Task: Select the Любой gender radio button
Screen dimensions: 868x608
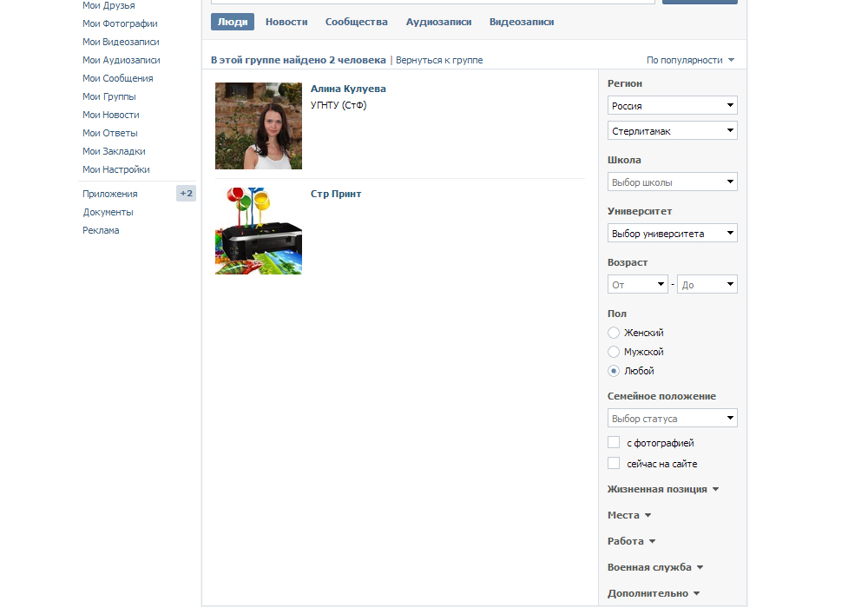Action: pos(614,371)
